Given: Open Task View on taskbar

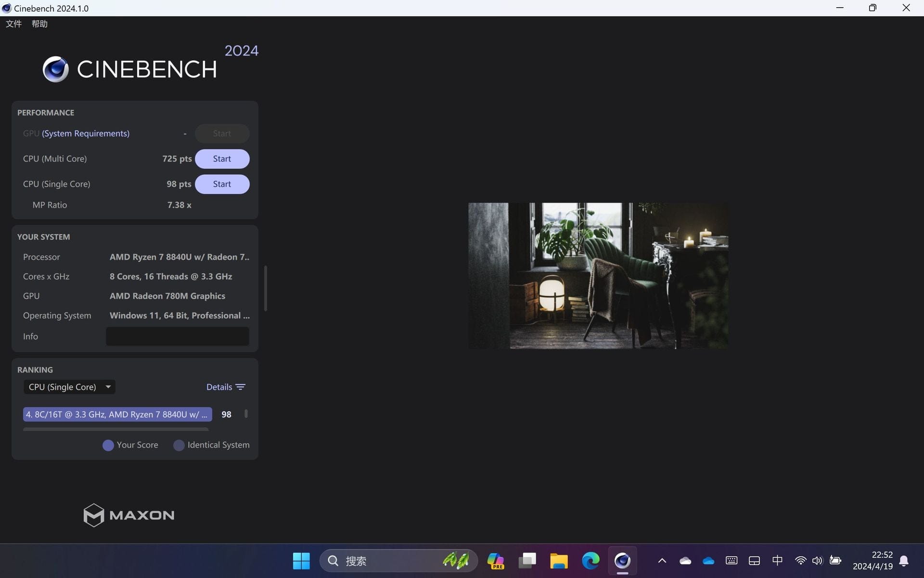Looking at the screenshot, I should 527,561.
